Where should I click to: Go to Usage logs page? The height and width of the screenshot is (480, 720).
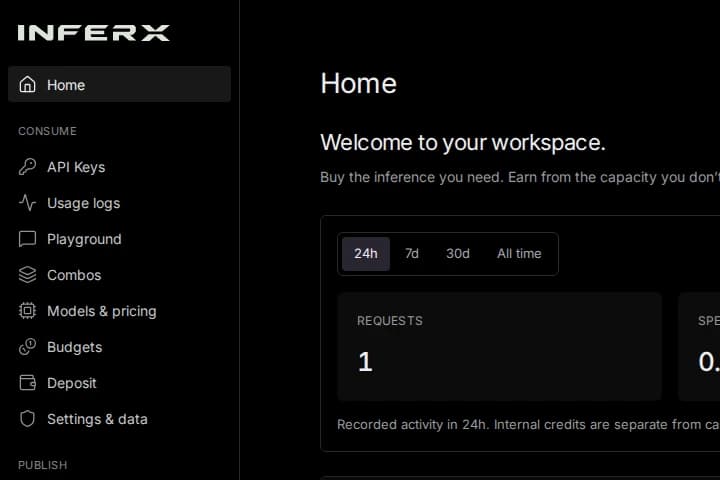pyautogui.click(x=119, y=203)
